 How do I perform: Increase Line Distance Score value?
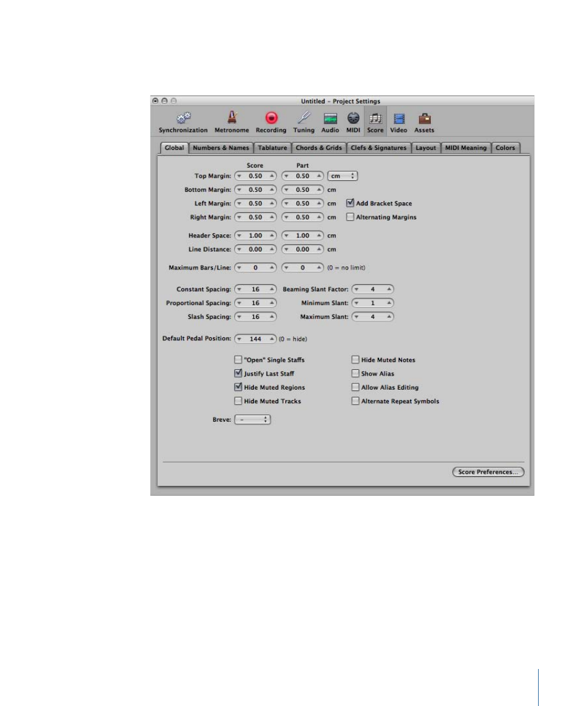[272, 249]
